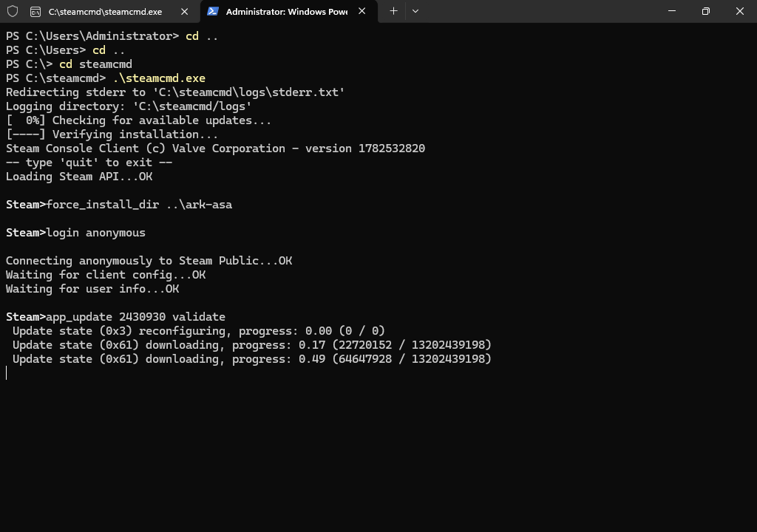Image resolution: width=757 pixels, height=532 pixels.
Task: Click 'Checking for available updates...' line
Action: [138, 120]
